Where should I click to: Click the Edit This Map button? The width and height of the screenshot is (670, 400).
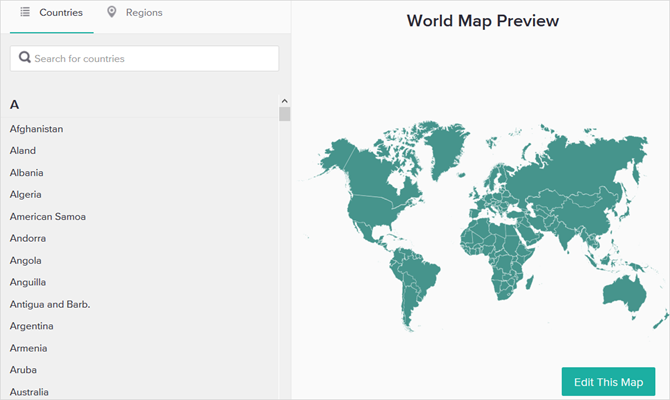point(608,382)
